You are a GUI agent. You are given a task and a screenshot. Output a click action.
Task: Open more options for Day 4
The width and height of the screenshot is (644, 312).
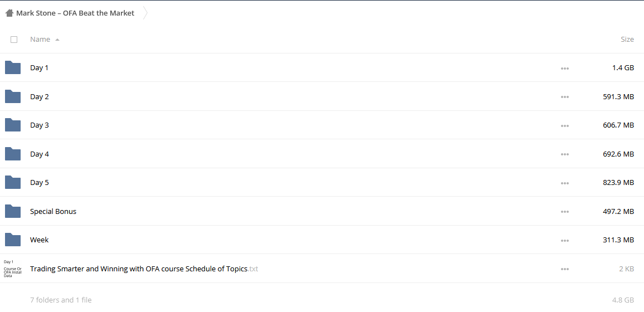tap(565, 154)
